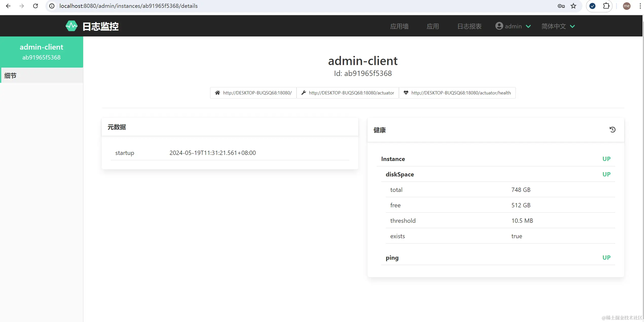The height and width of the screenshot is (322, 644).
Task: Click the green pulse logo icon
Action: (71, 26)
